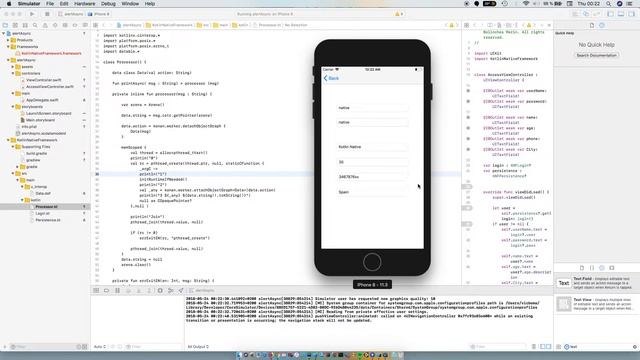Open the Help menu
Screen dimensions: 640x360
point(150,4)
